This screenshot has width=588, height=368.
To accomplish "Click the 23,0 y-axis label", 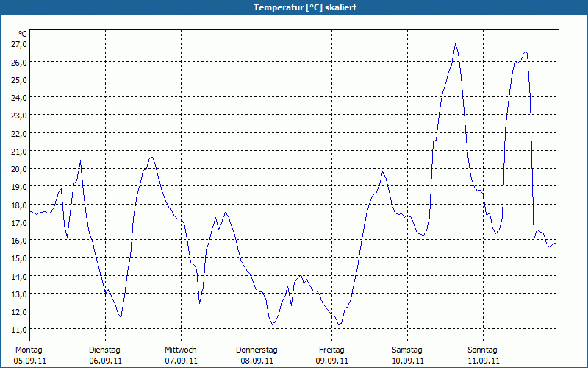I will (x=19, y=116).
